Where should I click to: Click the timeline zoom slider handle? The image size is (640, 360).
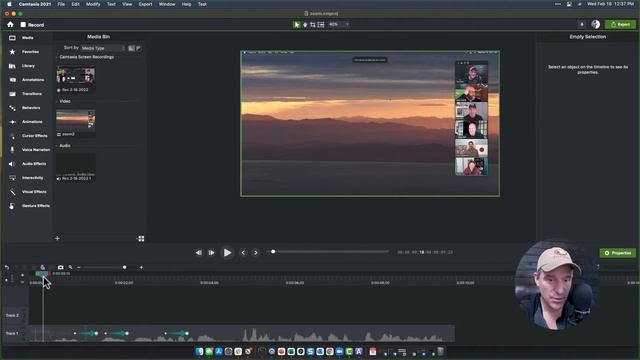124,267
